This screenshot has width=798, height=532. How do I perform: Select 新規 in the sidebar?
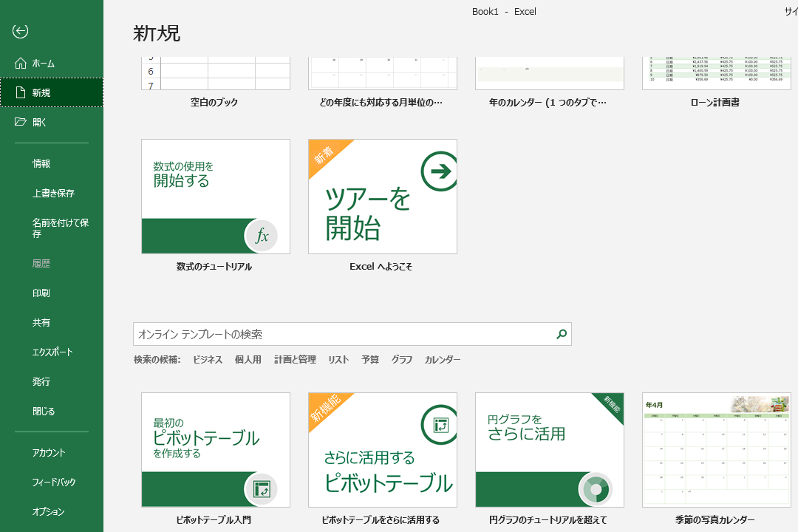[52, 92]
